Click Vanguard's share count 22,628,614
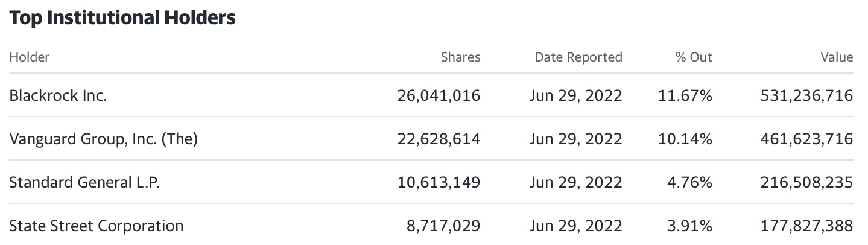The width and height of the screenshot is (868, 245). tap(439, 139)
